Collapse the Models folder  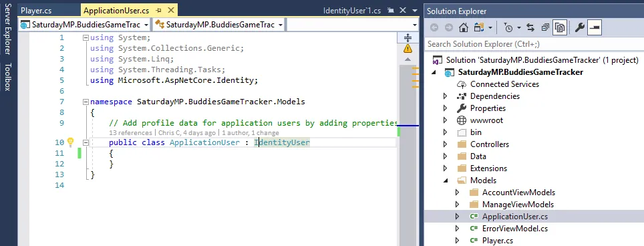click(x=446, y=180)
